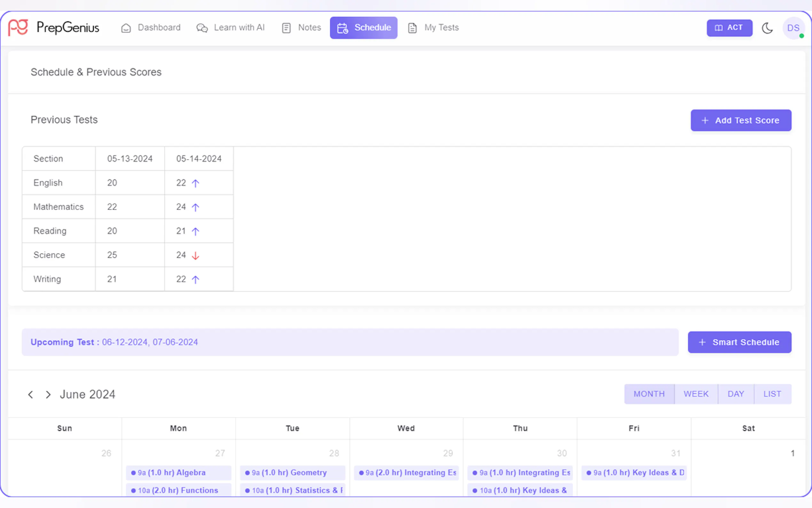Toggle dark mode with the moon icon
This screenshot has width=812, height=508.
tap(767, 28)
